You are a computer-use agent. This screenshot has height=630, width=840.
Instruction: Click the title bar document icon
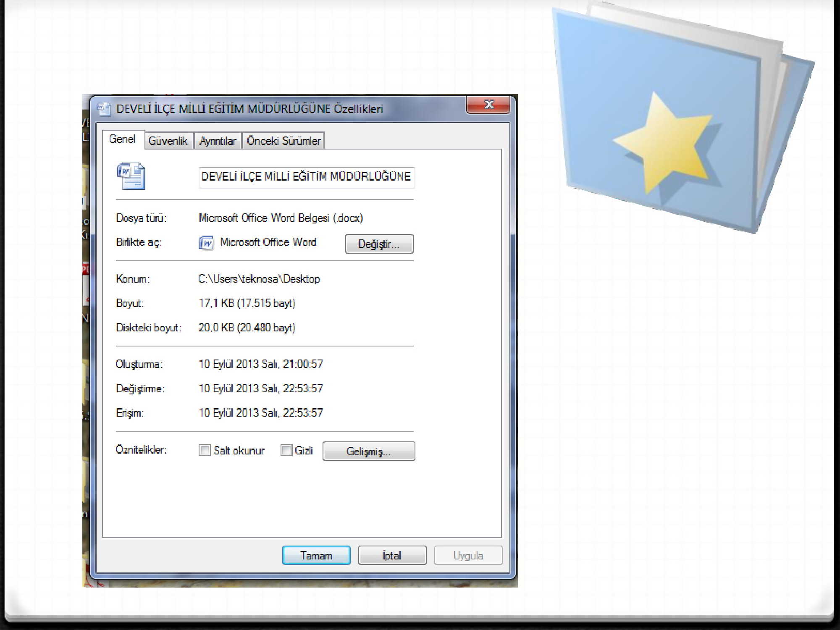(104, 109)
